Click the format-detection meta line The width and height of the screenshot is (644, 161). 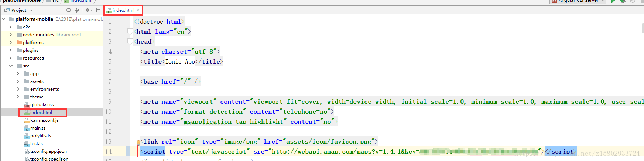tap(237, 111)
